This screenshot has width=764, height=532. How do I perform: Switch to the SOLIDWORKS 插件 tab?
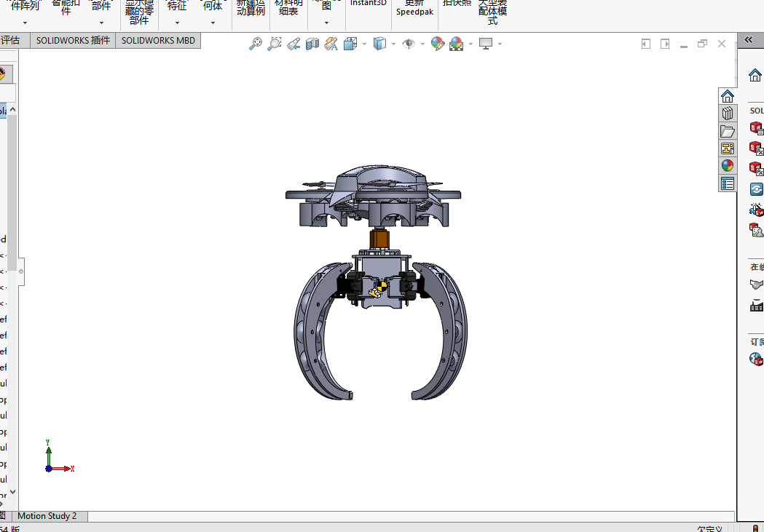point(73,41)
